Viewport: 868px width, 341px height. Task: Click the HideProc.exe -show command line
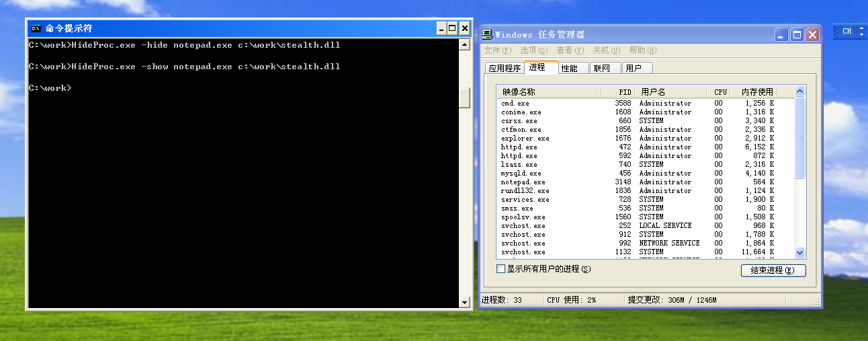tap(185, 67)
